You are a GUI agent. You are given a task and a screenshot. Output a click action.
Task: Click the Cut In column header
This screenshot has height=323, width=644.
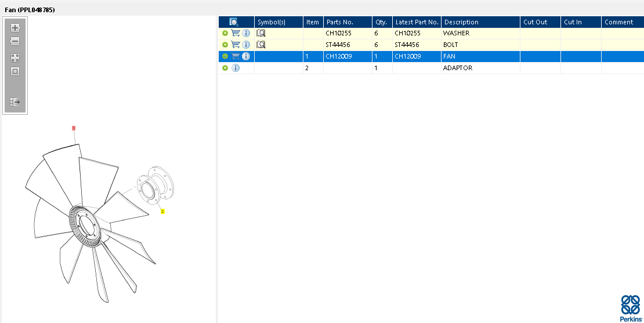pos(581,22)
